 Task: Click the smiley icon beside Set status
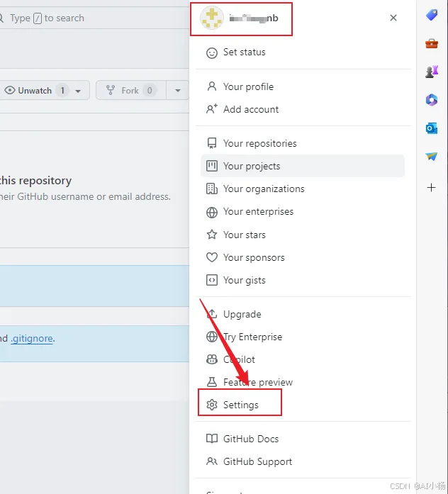pos(212,52)
